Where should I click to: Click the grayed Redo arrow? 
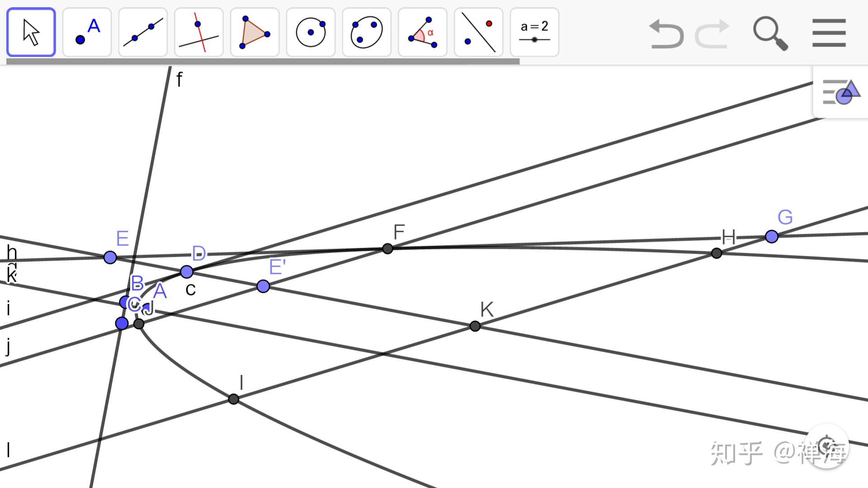click(712, 33)
